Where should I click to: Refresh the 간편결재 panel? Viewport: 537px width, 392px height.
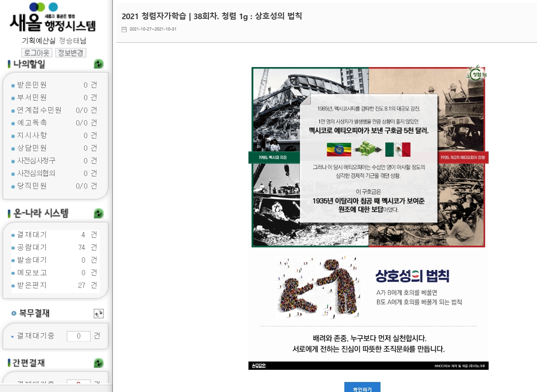pyautogui.click(x=99, y=363)
